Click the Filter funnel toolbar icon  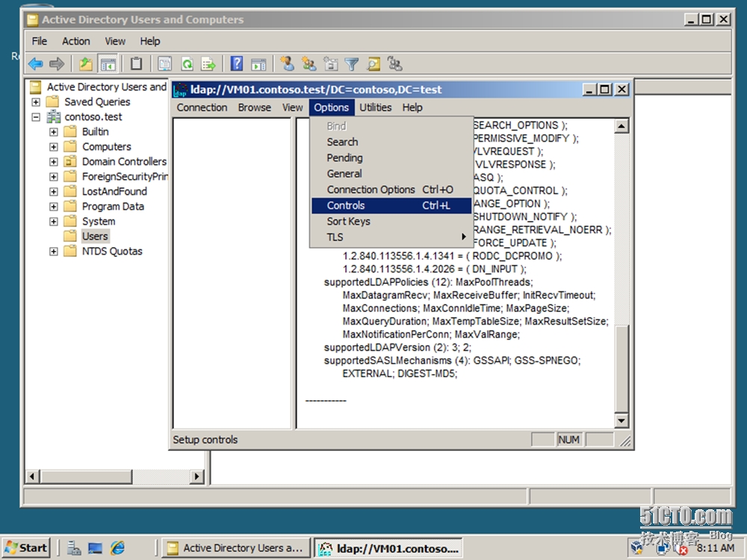352,63
